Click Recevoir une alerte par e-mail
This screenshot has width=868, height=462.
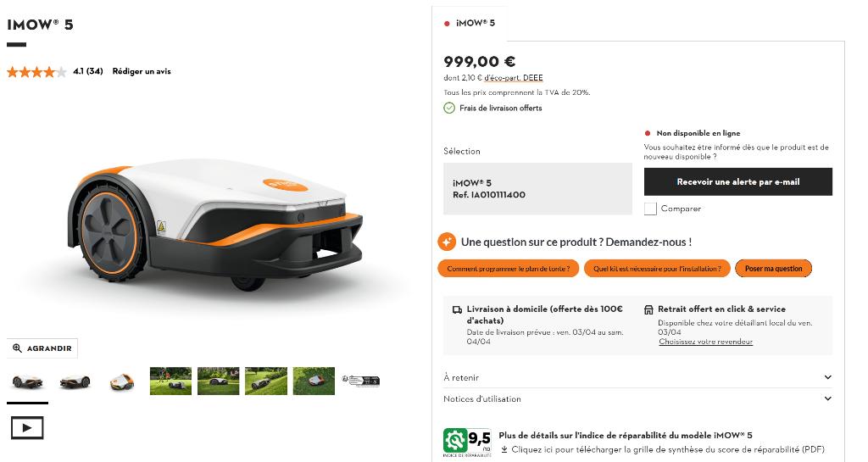[738, 181]
